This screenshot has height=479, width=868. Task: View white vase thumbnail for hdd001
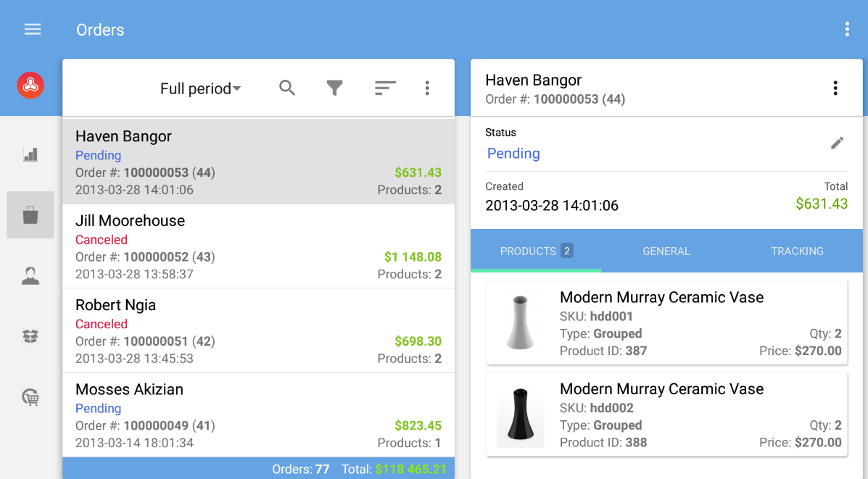(521, 323)
